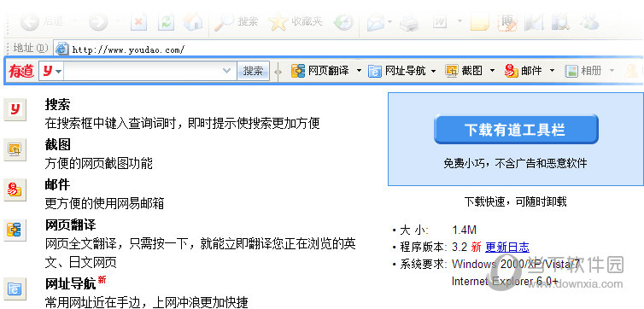
Task: Go to the Home page icon
Action: [193, 21]
